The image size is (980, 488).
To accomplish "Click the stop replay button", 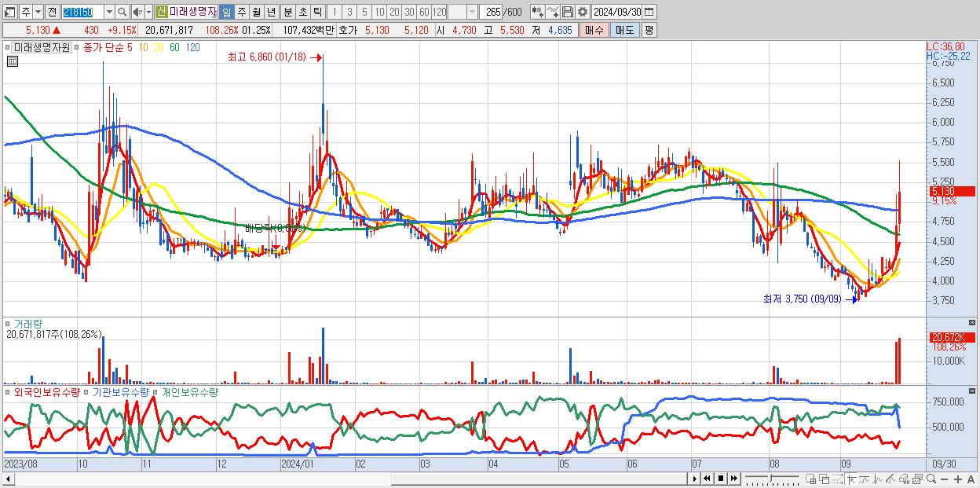I will (721, 479).
